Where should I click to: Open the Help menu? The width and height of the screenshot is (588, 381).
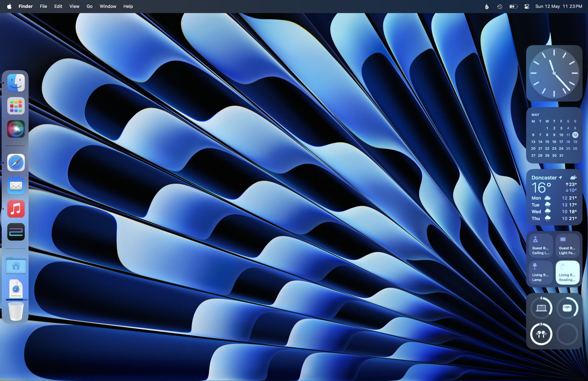(x=128, y=6)
